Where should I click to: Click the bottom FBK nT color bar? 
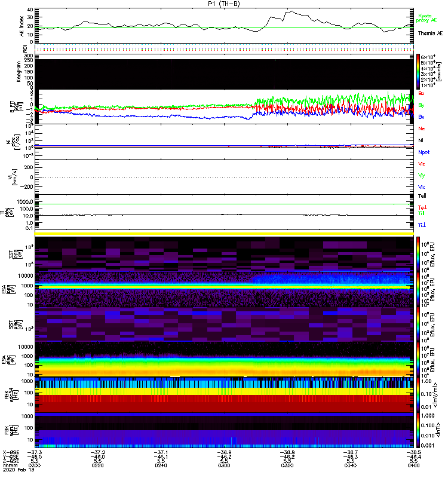pyautogui.click(x=418, y=430)
